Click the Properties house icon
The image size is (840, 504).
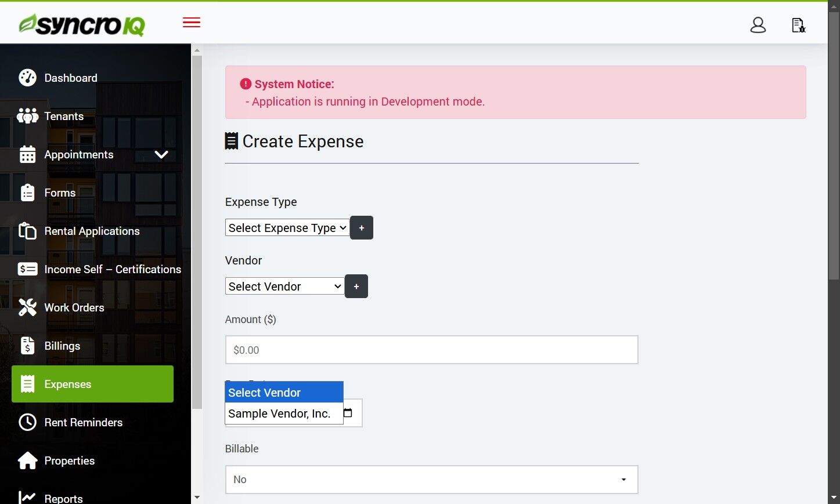27,461
